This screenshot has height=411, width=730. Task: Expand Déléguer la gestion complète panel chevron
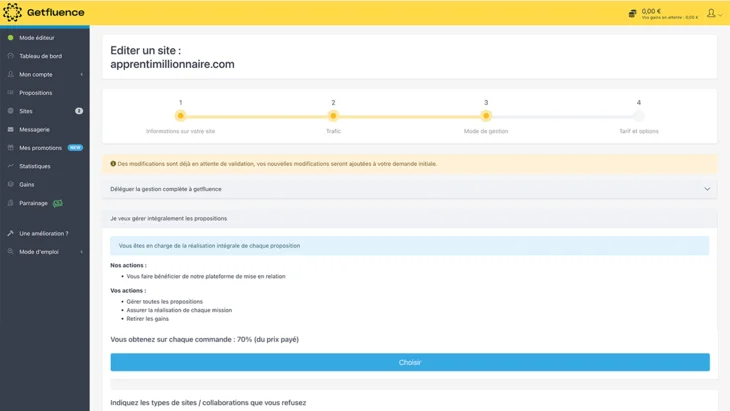(x=707, y=189)
